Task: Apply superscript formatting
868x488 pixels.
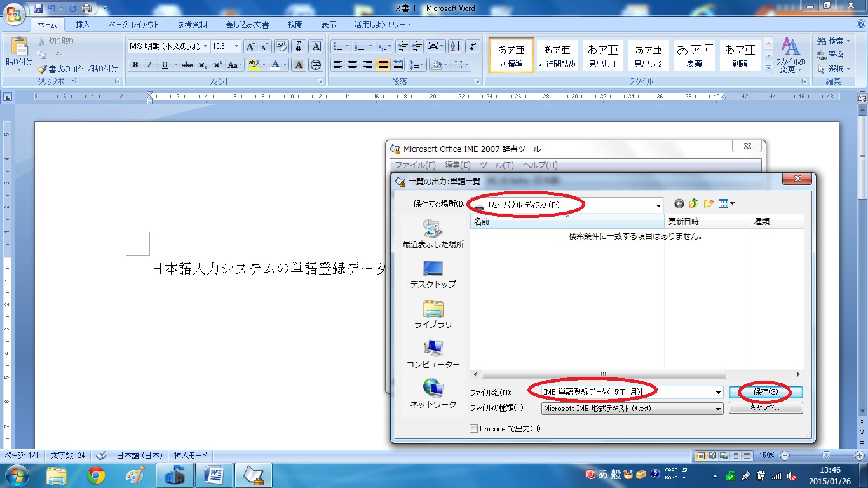Action: point(217,65)
